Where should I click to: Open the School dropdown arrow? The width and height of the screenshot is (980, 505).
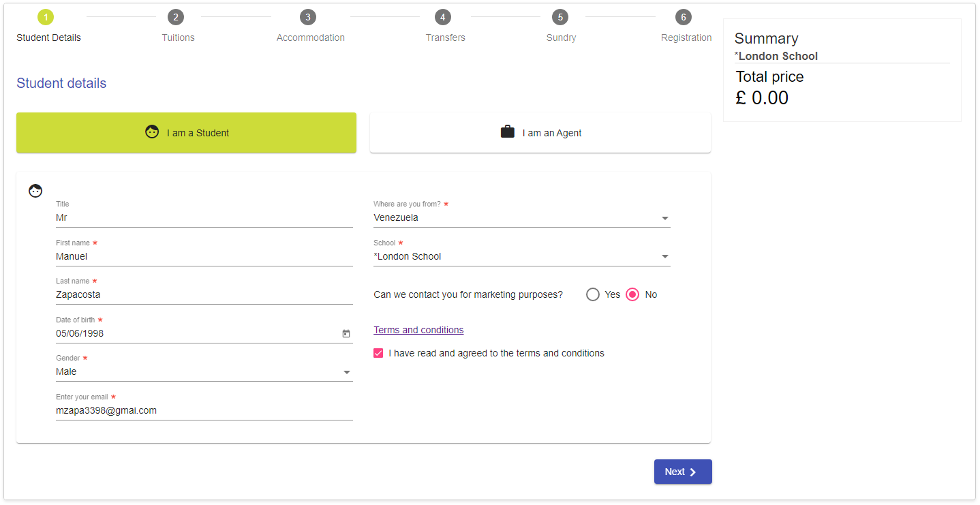pyautogui.click(x=665, y=257)
